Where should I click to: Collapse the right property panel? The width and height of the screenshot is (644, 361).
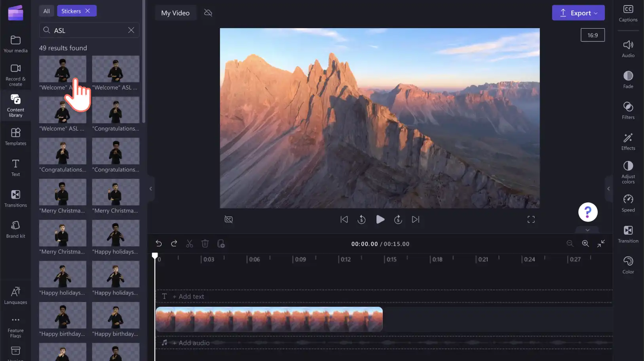[608, 189]
